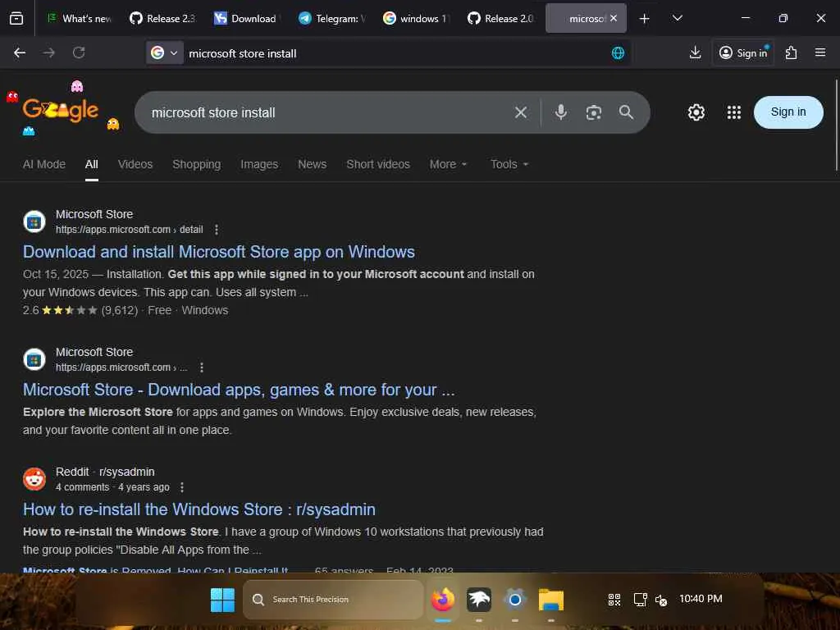The width and height of the screenshot is (840, 630).
Task: Open the browser hamburger menu
Action: (820, 52)
